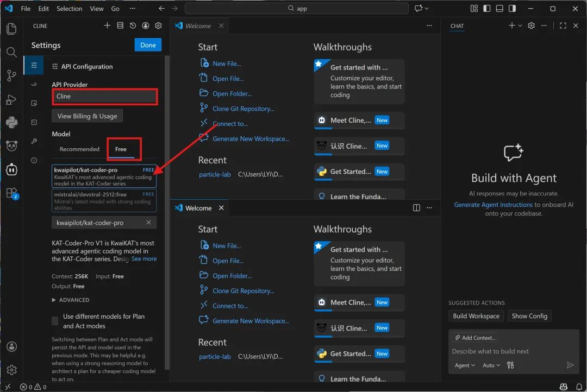Select kwaipilot/kat-coder-pro model card
This screenshot has height=392, width=587.
(x=104, y=176)
